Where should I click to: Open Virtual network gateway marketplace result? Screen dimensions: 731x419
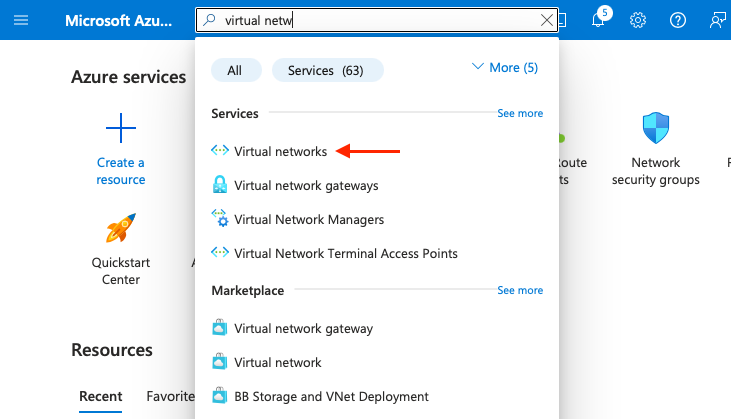point(303,329)
